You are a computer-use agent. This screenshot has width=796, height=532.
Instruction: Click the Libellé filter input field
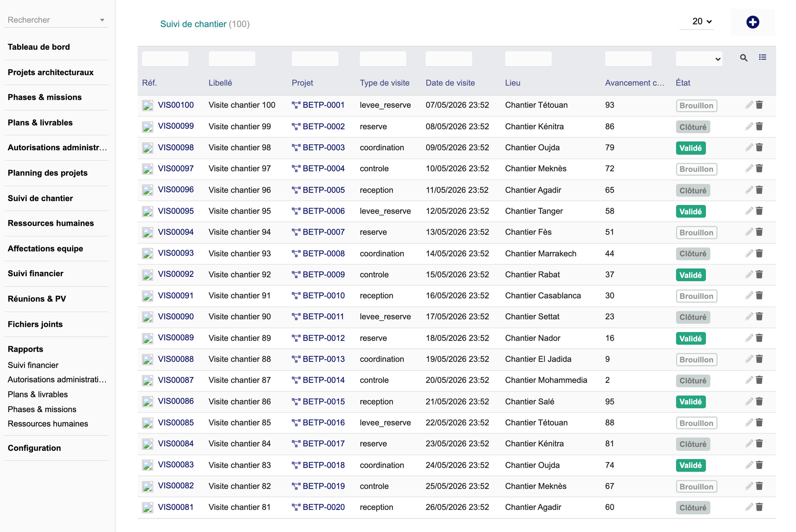(x=232, y=59)
